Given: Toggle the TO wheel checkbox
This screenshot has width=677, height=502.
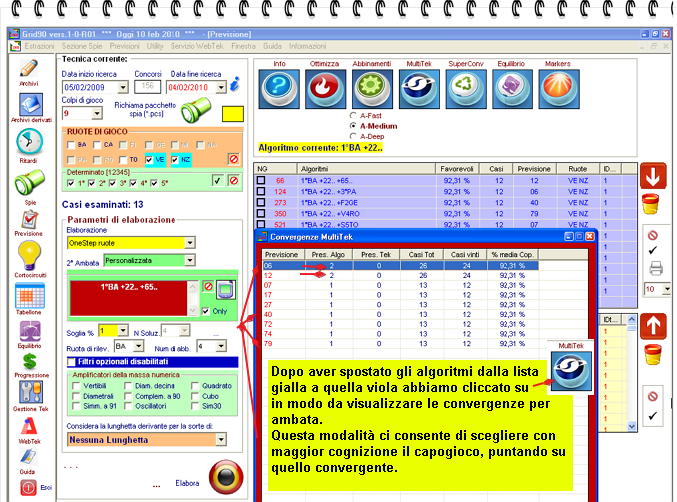Looking at the screenshot, I should (x=123, y=160).
